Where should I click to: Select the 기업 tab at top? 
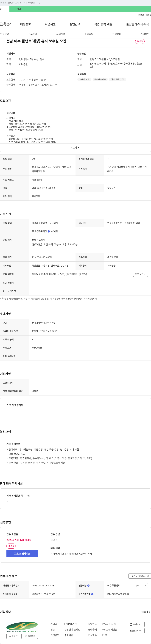click(19, 9)
